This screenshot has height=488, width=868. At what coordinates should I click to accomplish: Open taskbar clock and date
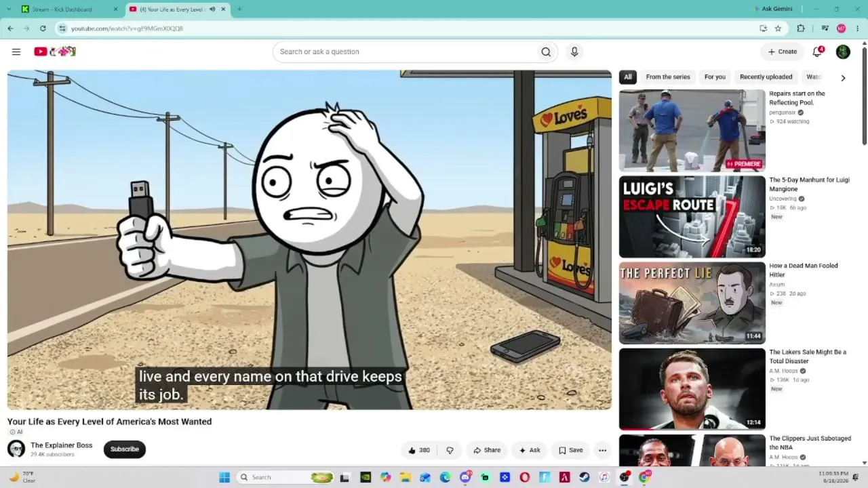click(833, 477)
